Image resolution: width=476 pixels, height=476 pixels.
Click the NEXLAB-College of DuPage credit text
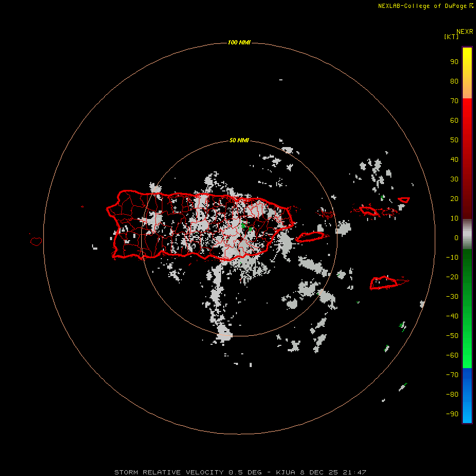pos(425,6)
